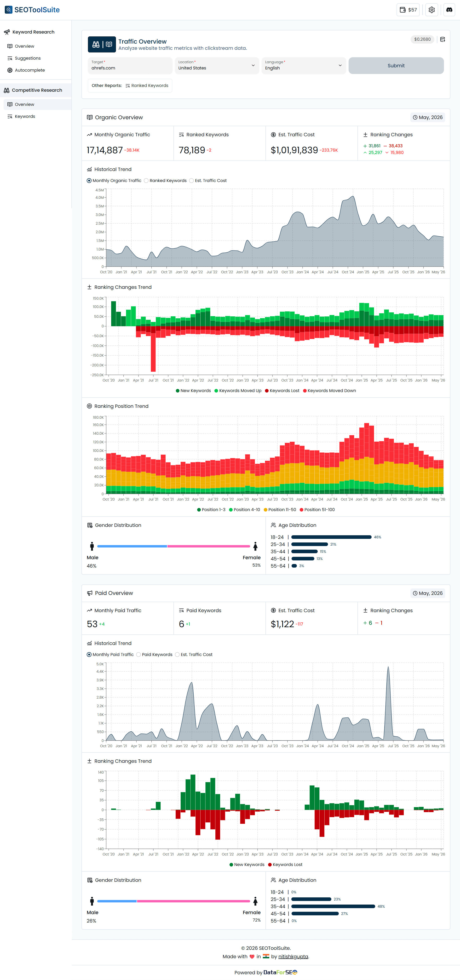The height and width of the screenshot is (980, 460).
Task: Click the SEOToolSuite logo icon
Action: click(8, 10)
